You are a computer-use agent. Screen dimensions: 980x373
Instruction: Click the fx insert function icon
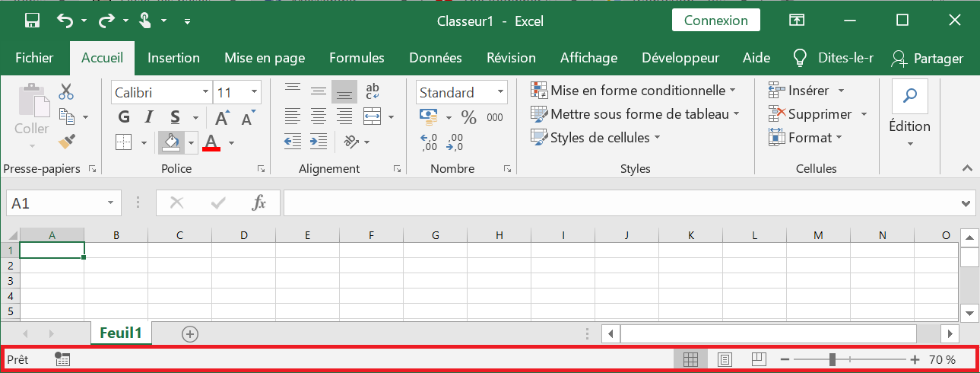tap(259, 203)
